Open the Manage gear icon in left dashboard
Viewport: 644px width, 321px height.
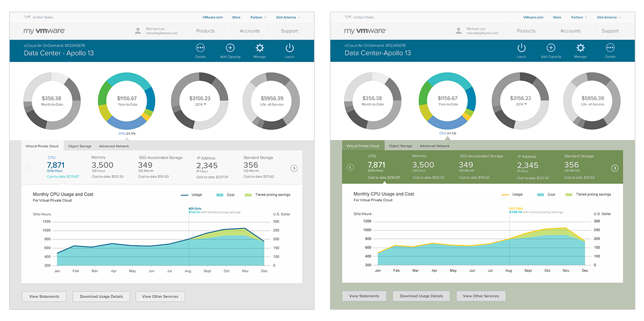tap(260, 48)
